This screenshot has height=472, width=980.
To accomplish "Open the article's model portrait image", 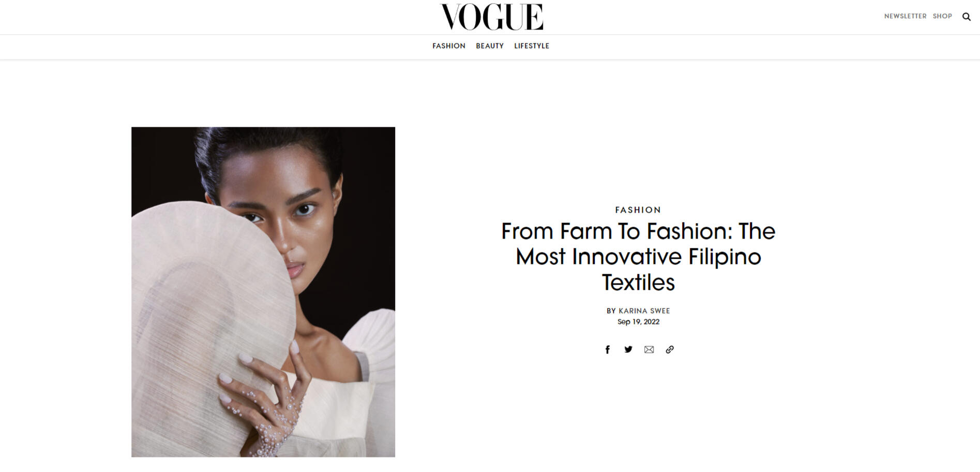I will [263, 292].
